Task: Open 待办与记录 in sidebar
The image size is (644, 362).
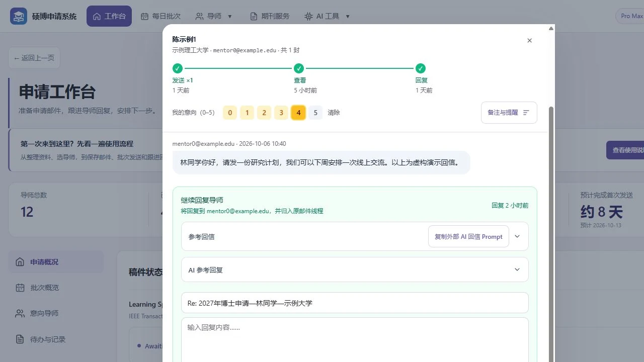Action: click(56, 339)
